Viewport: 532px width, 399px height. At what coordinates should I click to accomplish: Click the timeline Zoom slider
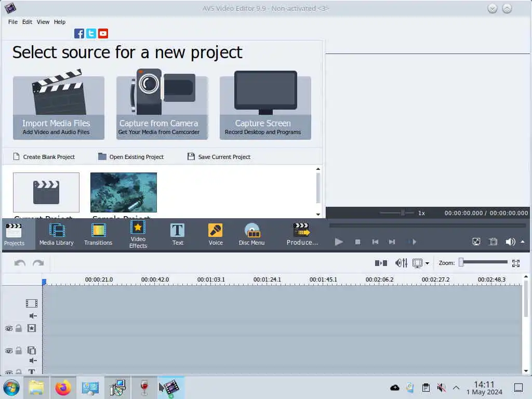pyautogui.click(x=484, y=262)
